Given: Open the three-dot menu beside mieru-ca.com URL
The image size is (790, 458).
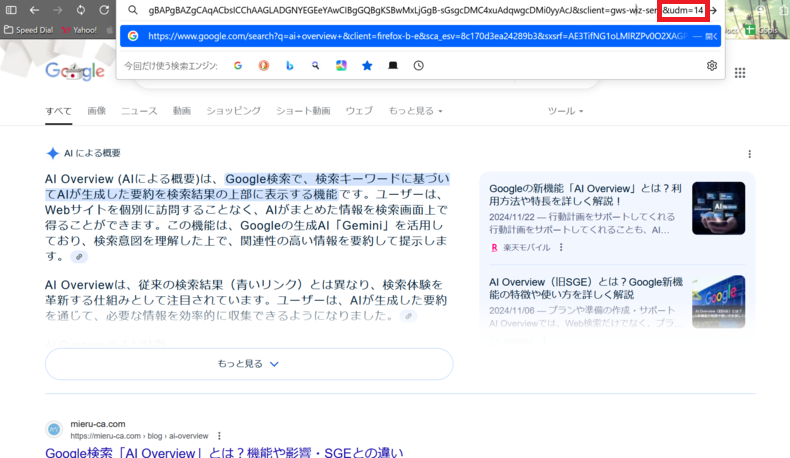Looking at the screenshot, I should pos(219,436).
